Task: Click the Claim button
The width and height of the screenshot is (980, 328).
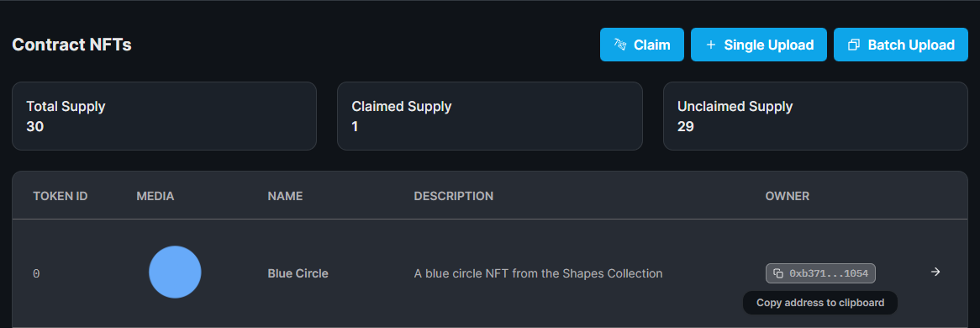Action: [x=642, y=45]
